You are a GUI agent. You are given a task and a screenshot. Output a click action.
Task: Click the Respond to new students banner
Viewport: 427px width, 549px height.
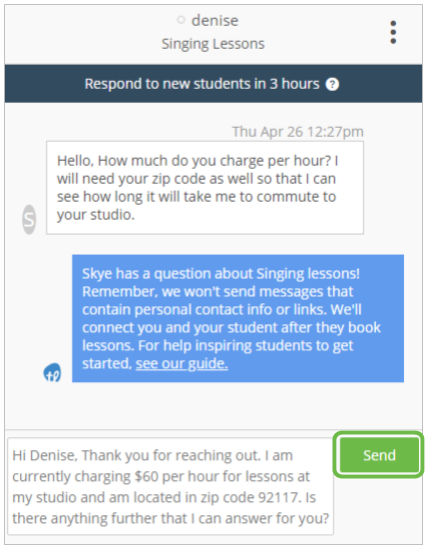[214, 84]
